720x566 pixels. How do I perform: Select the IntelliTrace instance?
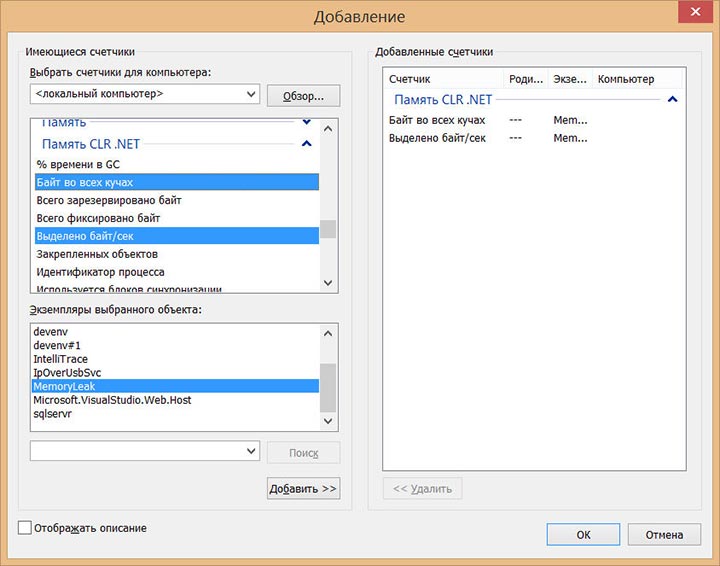tap(175, 359)
